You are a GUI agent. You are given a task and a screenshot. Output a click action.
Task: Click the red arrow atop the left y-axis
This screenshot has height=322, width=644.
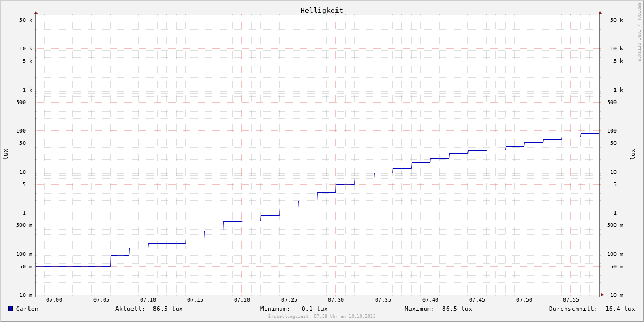click(36, 12)
